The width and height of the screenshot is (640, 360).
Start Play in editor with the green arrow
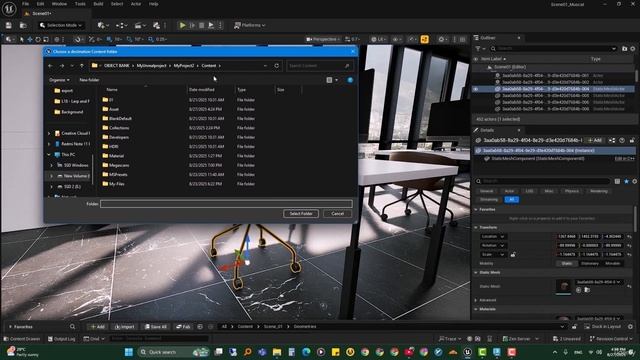pyautogui.click(x=182, y=25)
